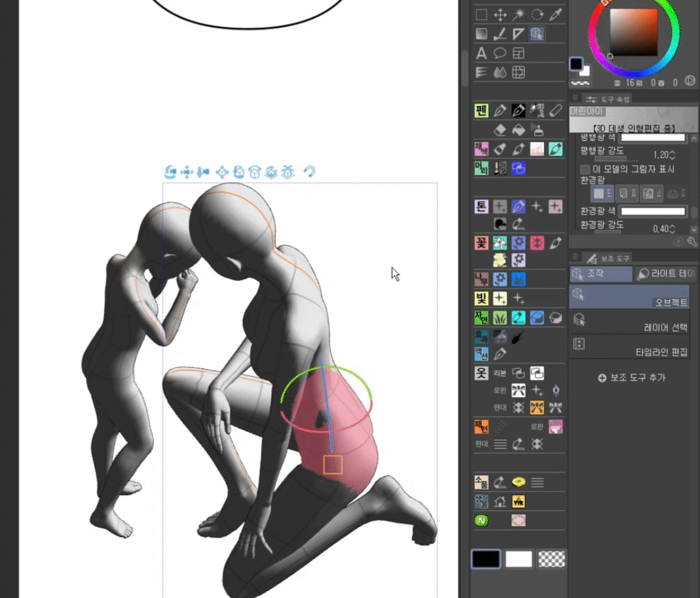Select the Text tool
Screen dimensions: 700x598
(481, 53)
